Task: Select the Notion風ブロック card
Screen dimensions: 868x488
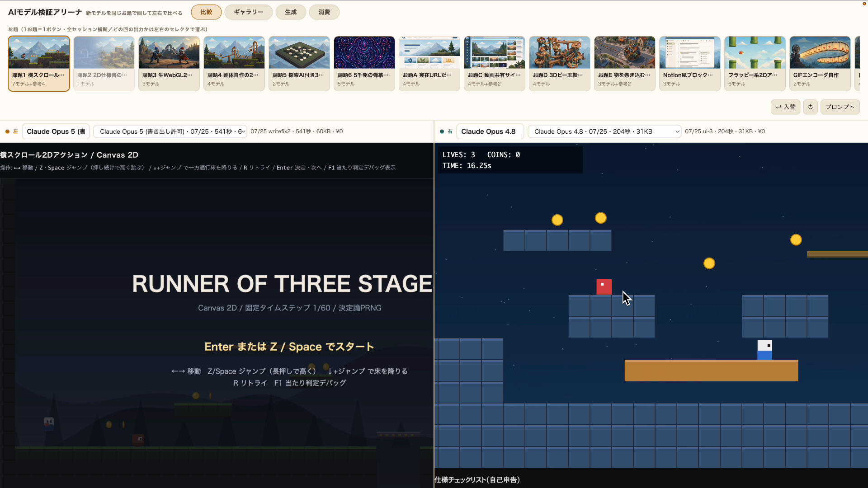Action: point(690,64)
